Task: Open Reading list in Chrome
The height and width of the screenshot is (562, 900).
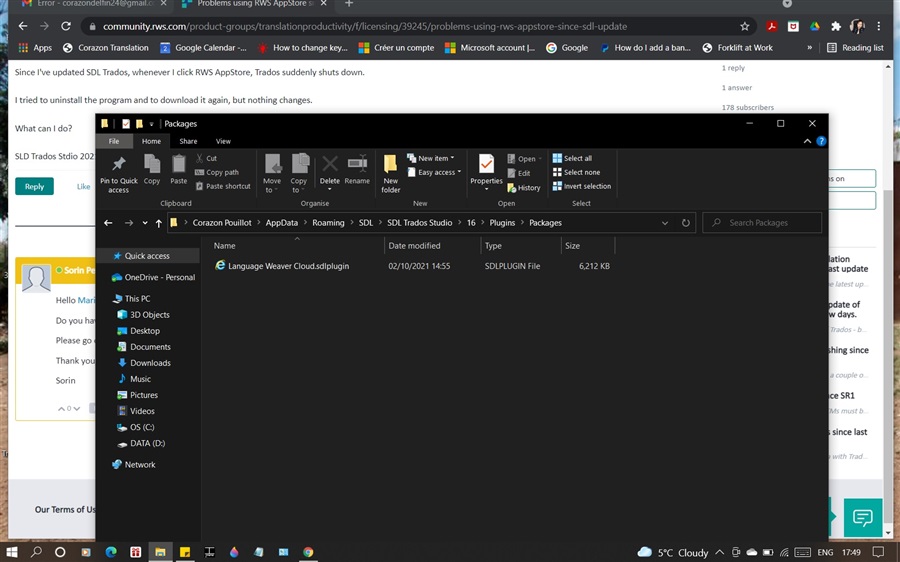Action: (855, 48)
